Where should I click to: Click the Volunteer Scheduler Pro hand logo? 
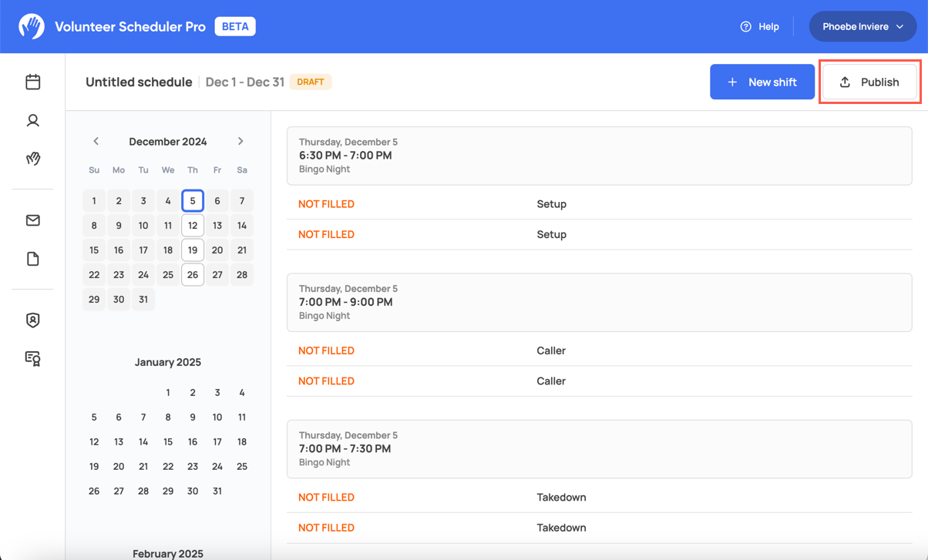click(32, 26)
